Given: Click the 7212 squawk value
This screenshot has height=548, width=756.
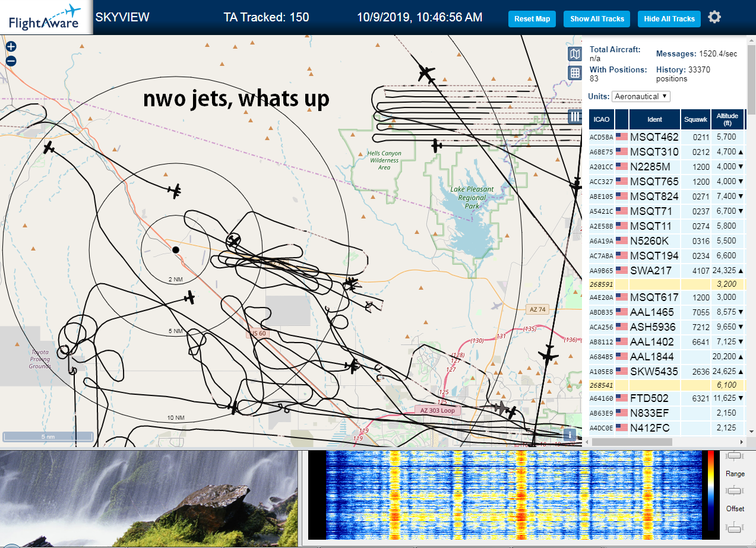Looking at the screenshot, I should point(701,327).
